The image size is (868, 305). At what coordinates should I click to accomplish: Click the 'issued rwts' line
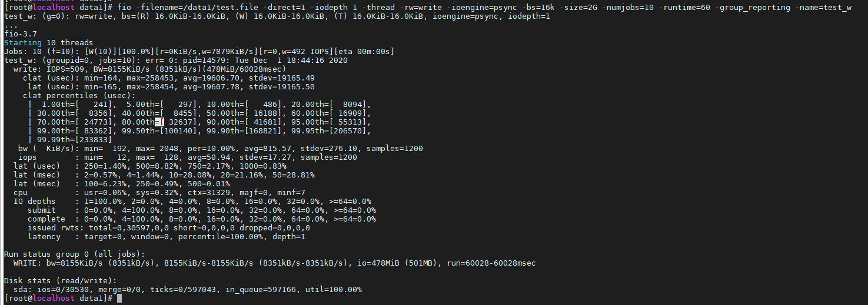[169, 227]
